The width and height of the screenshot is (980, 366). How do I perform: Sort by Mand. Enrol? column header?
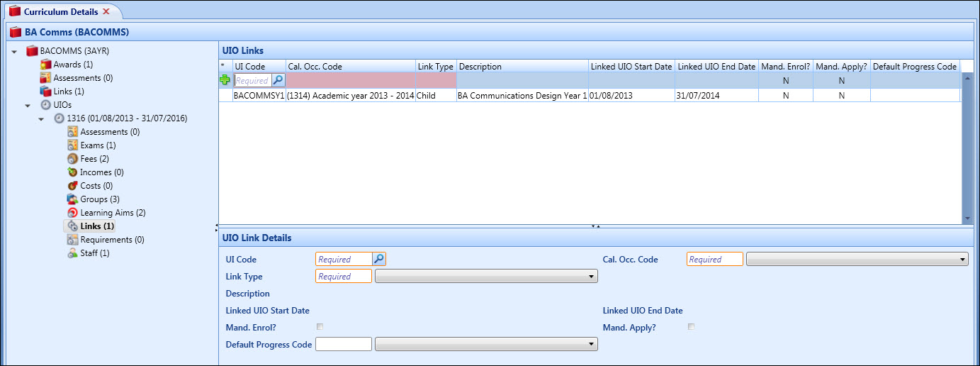(x=786, y=67)
